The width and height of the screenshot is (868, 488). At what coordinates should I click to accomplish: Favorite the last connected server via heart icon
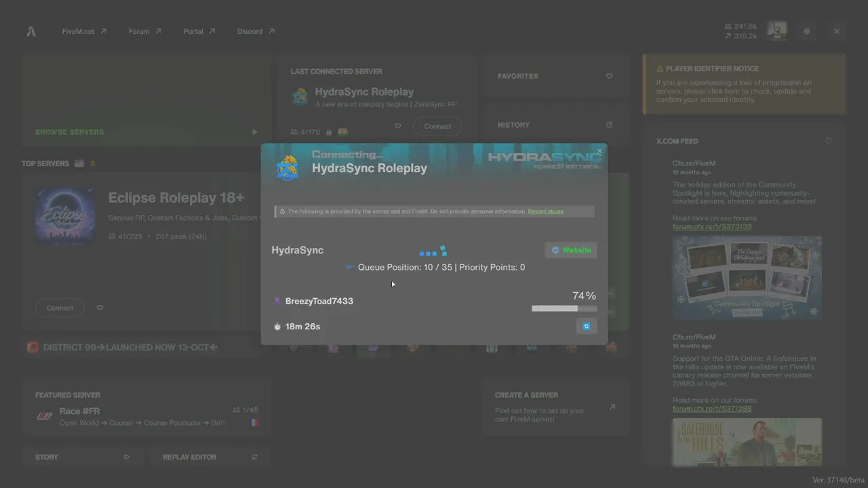[398, 126]
